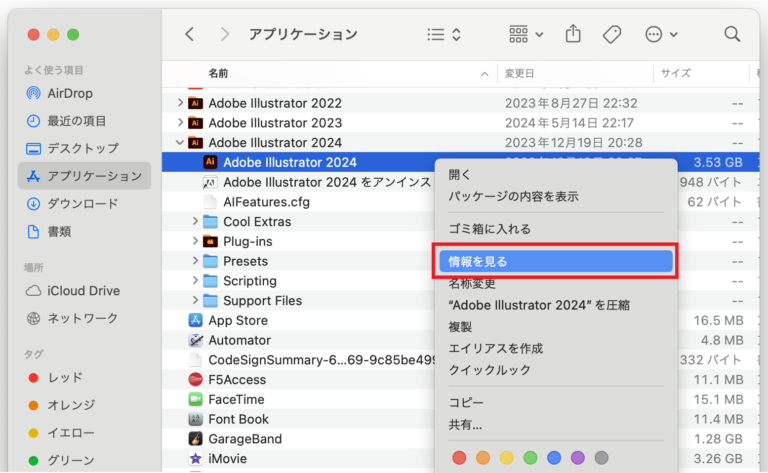Apply the orange tag color dot
Viewport: 768px width, 473px height.
point(483,458)
